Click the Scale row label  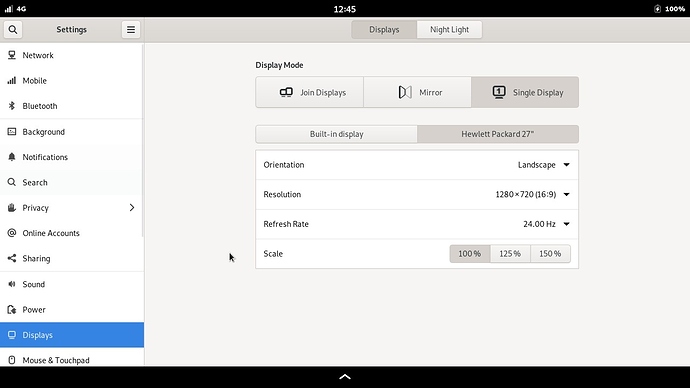(273, 254)
